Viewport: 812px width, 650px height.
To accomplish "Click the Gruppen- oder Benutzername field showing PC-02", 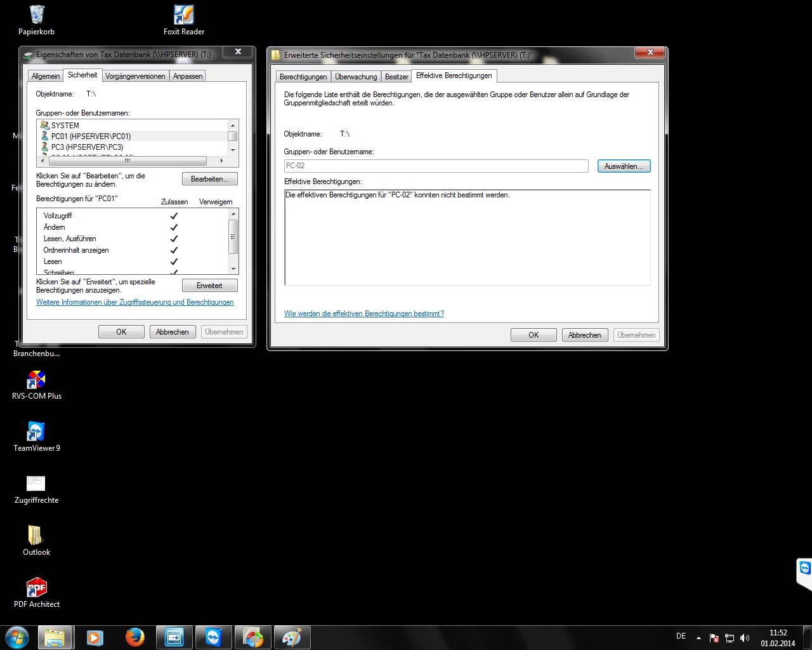I will click(x=436, y=166).
